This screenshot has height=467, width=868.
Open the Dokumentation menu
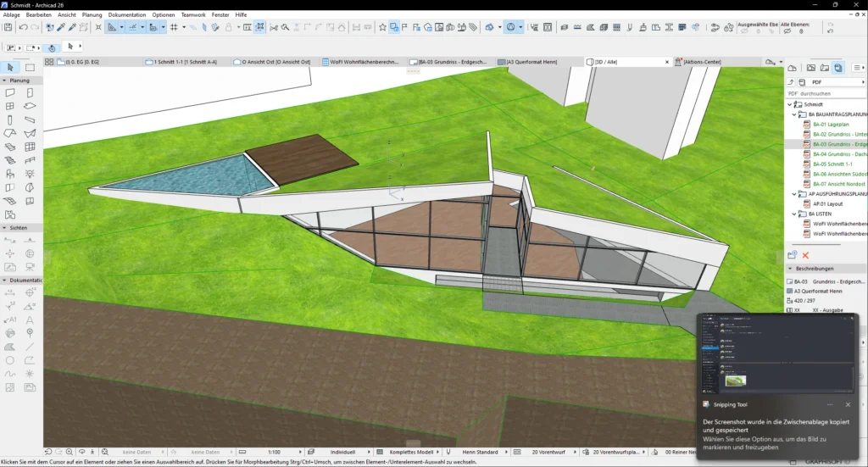point(127,15)
